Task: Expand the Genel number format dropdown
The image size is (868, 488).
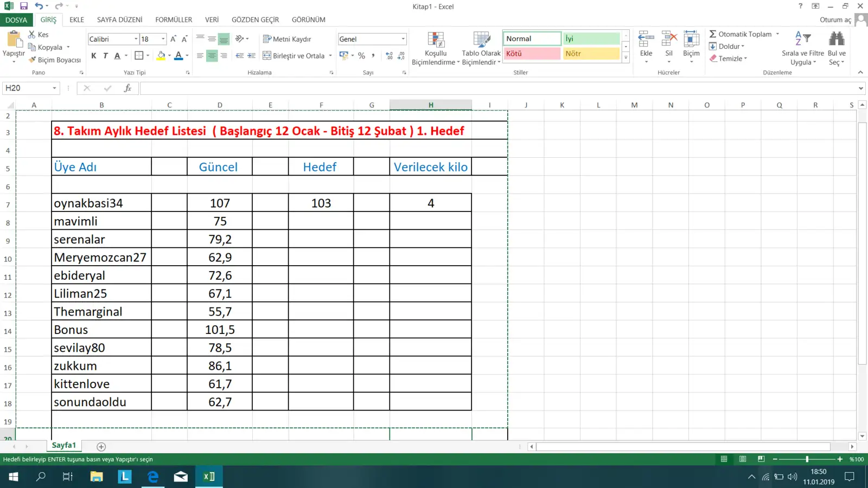Action: (x=403, y=39)
